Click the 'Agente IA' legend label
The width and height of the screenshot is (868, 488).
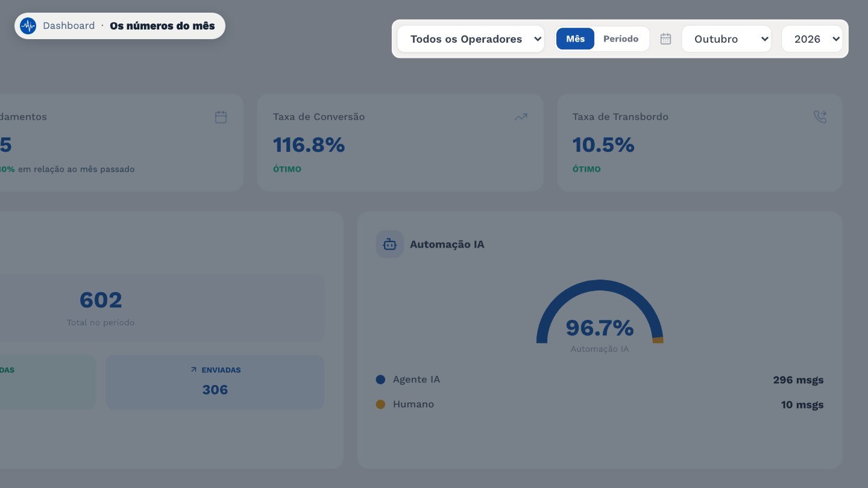[x=417, y=380]
